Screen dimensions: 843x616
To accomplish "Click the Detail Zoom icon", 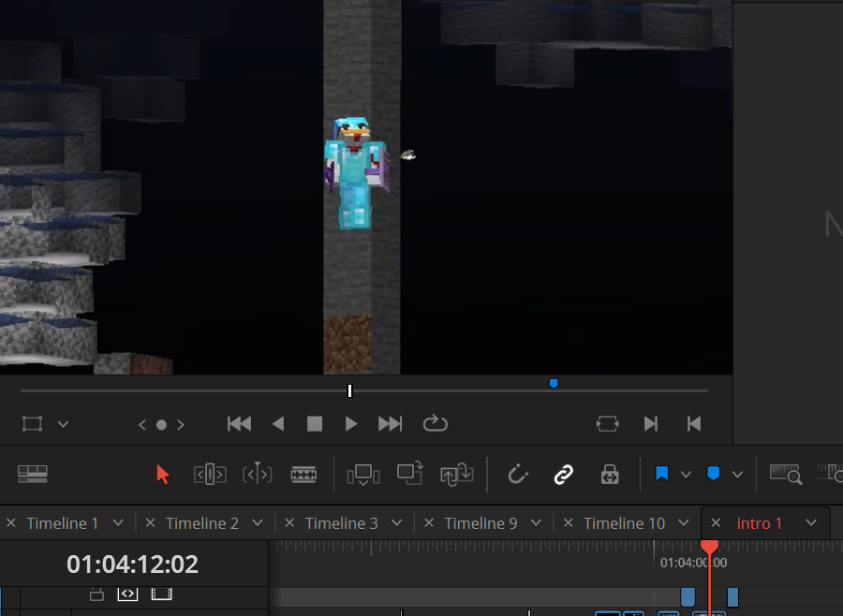I will coord(830,474).
